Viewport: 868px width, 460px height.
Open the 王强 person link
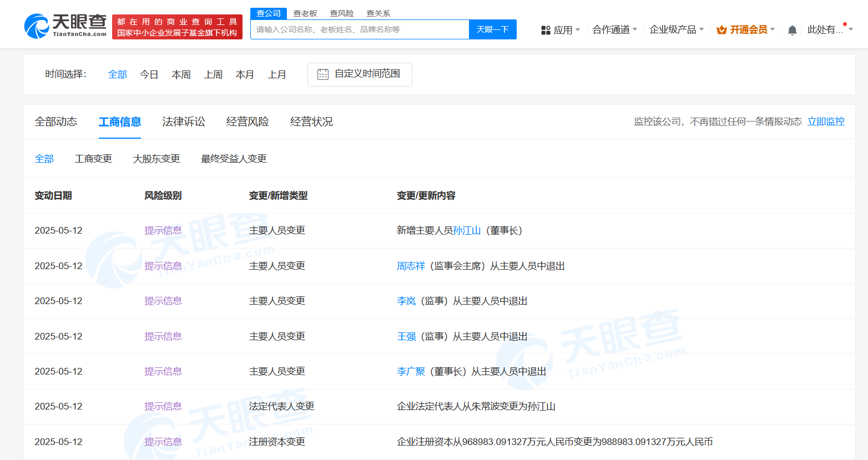click(406, 336)
